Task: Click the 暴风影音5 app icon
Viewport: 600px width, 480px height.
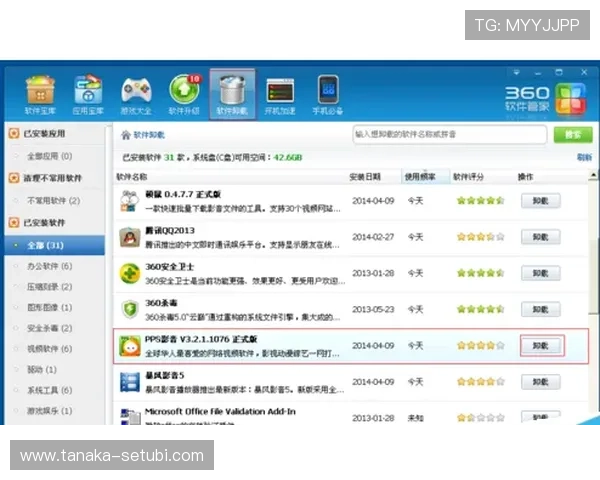Action: (129, 382)
